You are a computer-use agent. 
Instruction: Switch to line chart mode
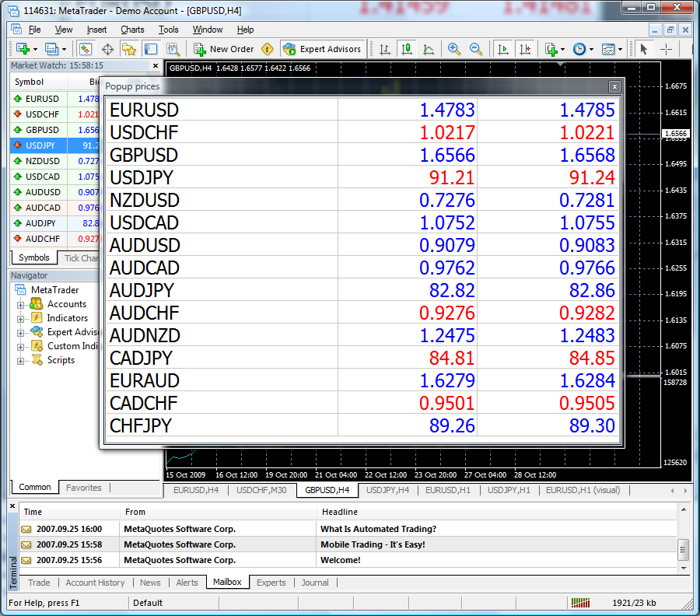(x=428, y=49)
